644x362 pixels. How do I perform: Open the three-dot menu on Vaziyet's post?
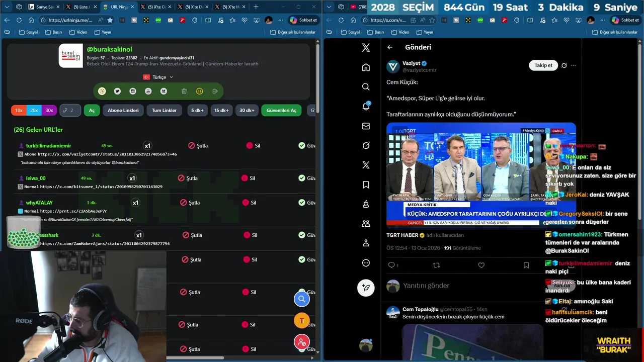click(x=573, y=65)
